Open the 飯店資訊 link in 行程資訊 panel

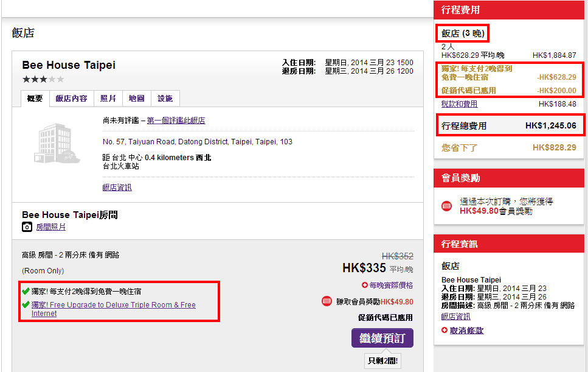click(455, 317)
